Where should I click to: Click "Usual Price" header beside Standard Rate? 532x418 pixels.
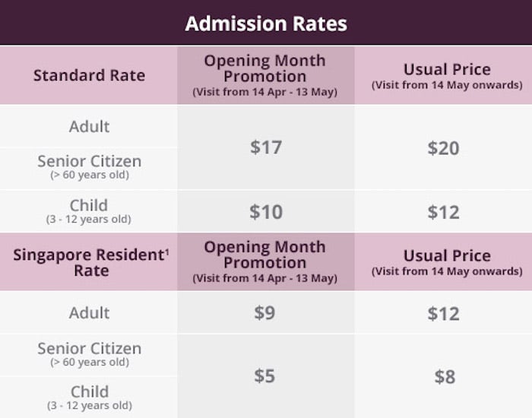click(446, 69)
